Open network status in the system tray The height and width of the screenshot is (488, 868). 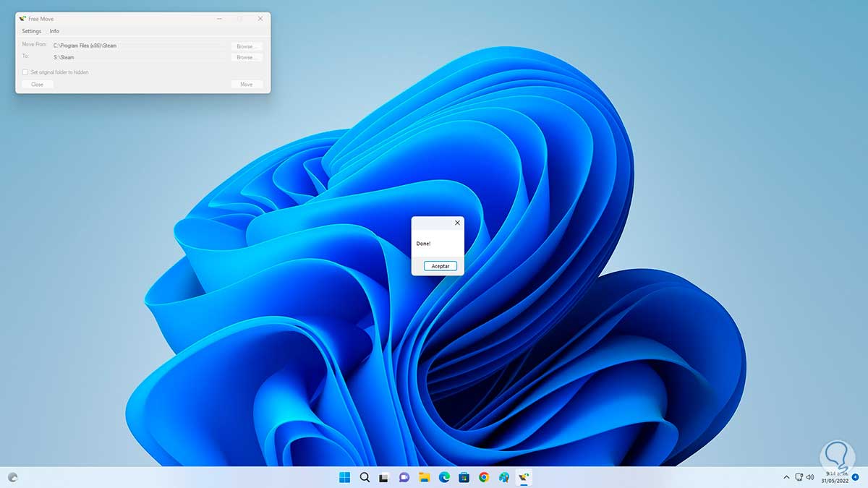(x=799, y=477)
